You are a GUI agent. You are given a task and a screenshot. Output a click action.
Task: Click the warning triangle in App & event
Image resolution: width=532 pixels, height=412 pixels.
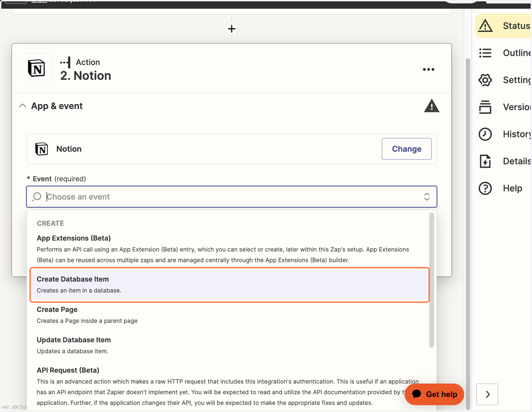coord(431,106)
